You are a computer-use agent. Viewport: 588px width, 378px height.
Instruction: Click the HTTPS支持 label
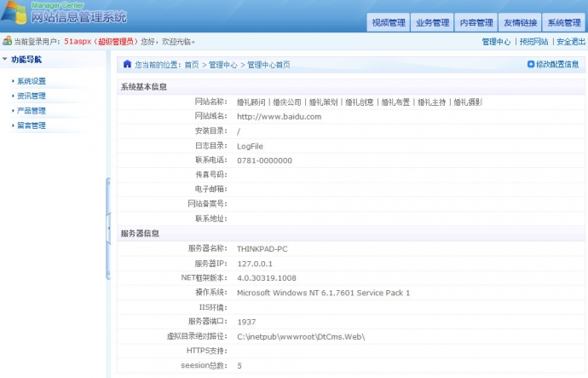tap(207, 351)
